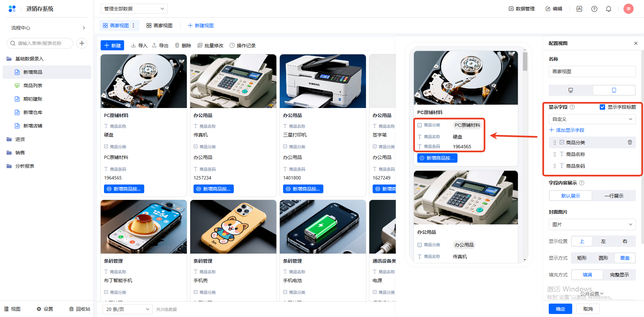Click the preview panel vertical scrollbar
The width and height of the screenshot is (644, 317).
[525, 62]
